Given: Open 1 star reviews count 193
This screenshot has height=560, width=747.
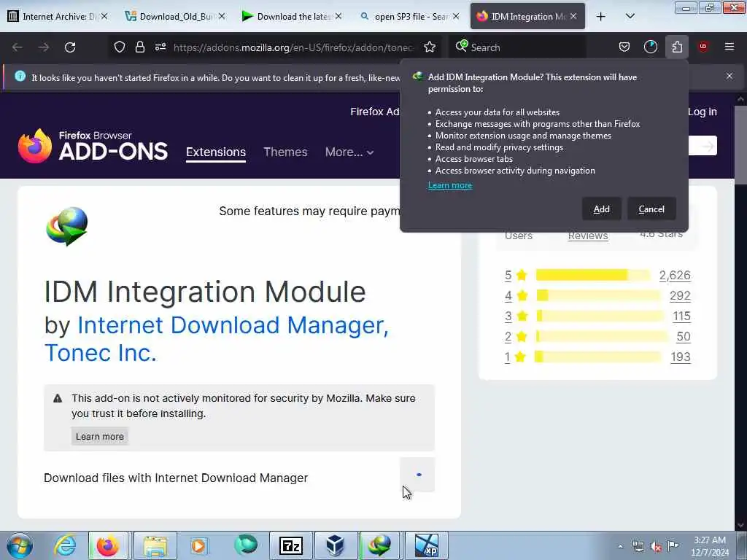Looking at the screenshot, I should (x=681, y=357).
